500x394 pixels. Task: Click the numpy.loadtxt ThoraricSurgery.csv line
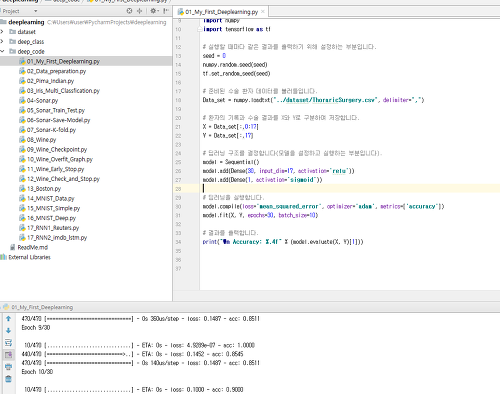(313, 100)
